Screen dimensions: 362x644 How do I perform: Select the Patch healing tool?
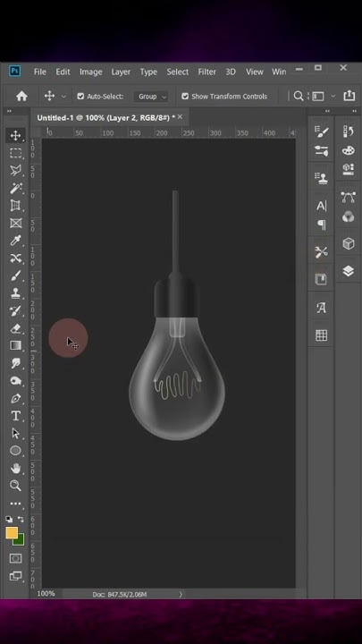[15, 258]
